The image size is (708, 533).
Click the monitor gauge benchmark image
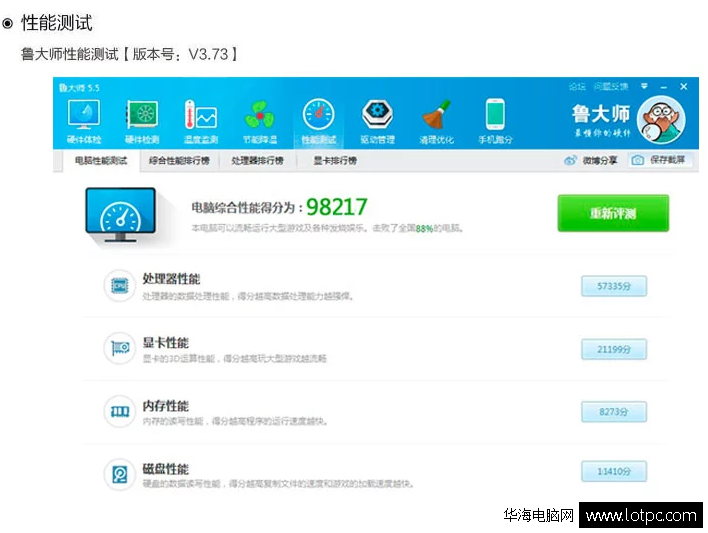pos(121,215)
